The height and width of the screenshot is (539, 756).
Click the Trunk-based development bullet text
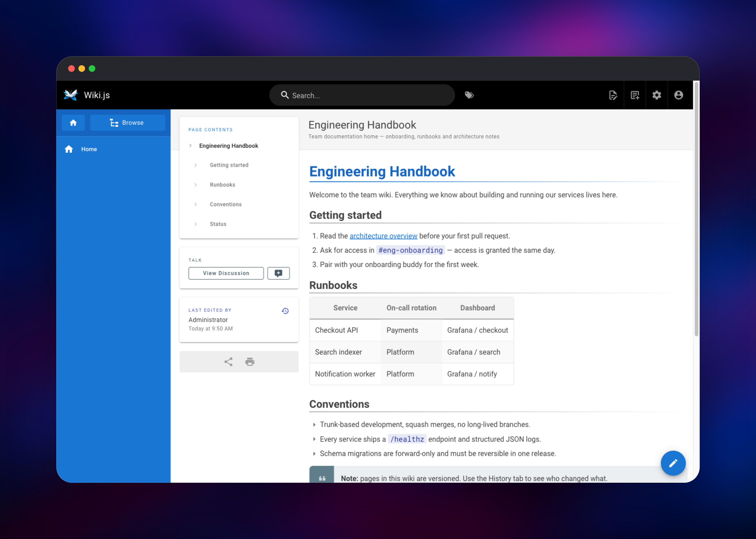(425, 424)
